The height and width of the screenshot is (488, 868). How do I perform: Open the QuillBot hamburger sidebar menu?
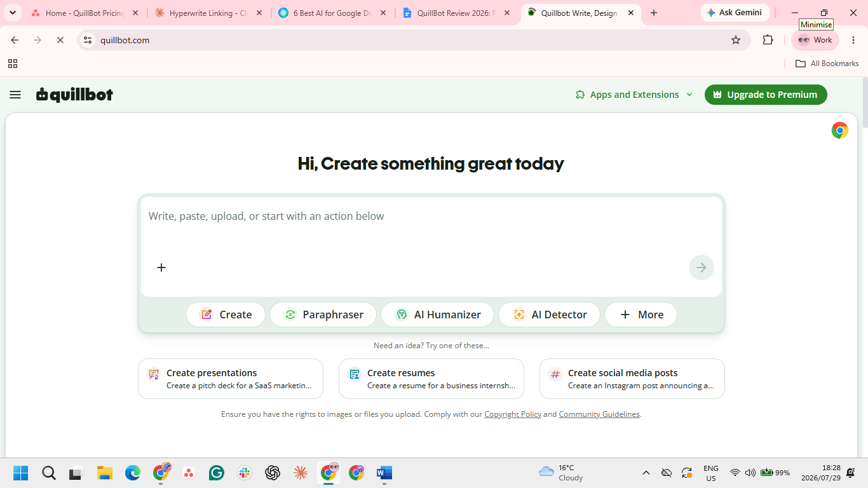point(15,95)
